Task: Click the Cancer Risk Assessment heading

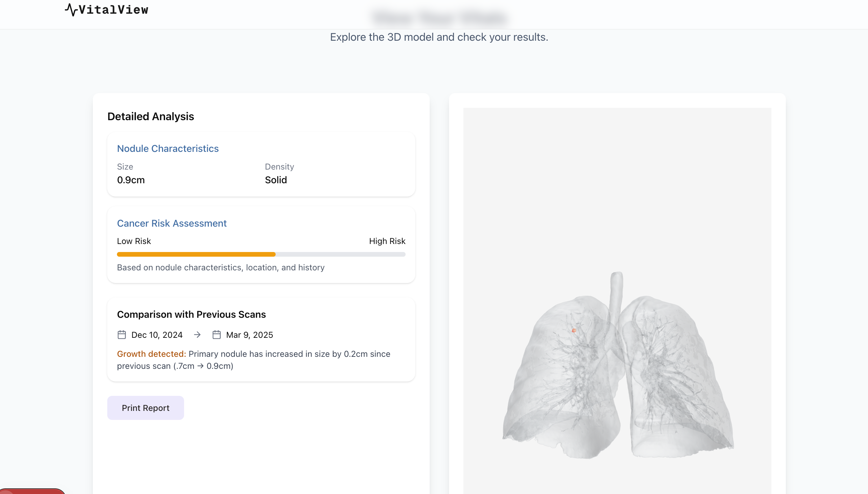Action: tap(171, 223)
